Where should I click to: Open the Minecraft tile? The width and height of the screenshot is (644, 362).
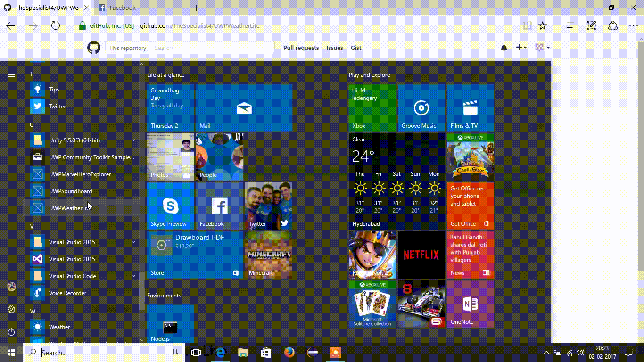(269, 255)
